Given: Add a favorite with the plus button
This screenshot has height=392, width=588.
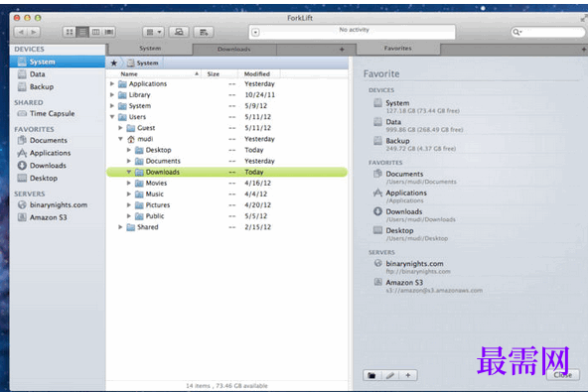Looking at the screenshot, I should click(408, 375).
